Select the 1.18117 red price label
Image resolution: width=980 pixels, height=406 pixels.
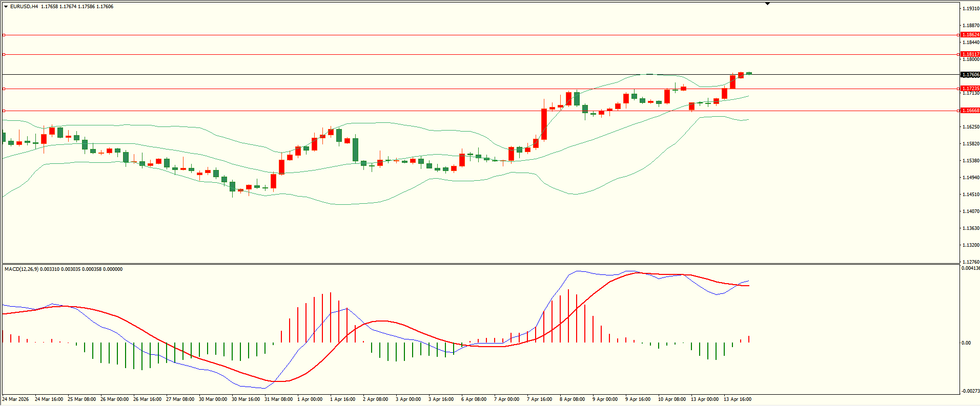[x=970, y=54]
